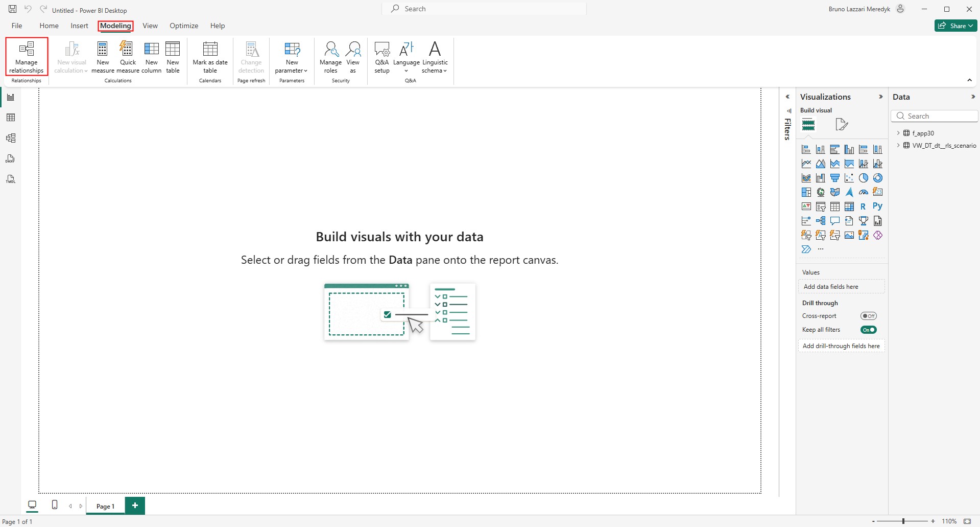This screenshot has height=527, width=980.
Task: Open the Format visual tab icon
Action: point(842,124)
